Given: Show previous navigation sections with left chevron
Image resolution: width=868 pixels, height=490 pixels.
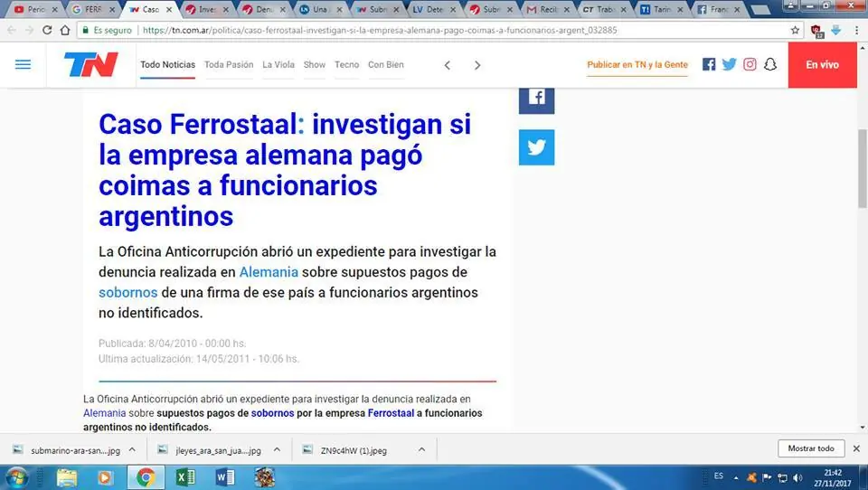Looking at the screenshot, I should pos(448,65).
